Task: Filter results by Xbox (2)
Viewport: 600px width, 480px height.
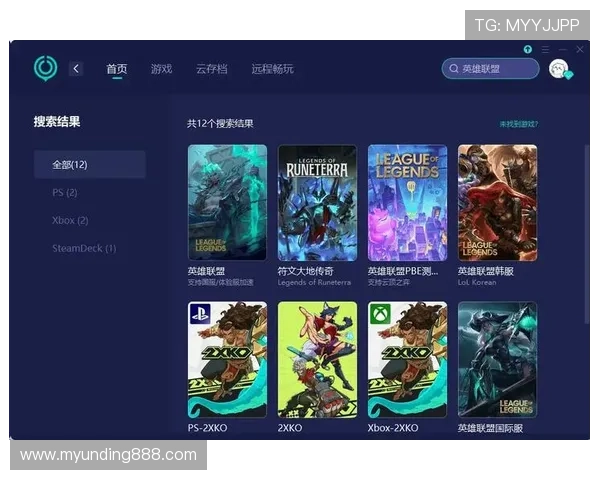Action: 70,220
